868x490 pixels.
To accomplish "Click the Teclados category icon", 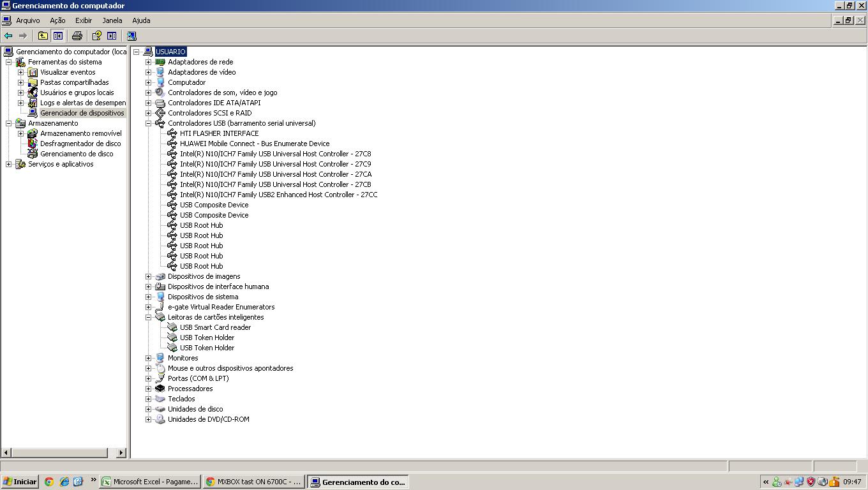I will pyautogui.click(x=160, y=399).
